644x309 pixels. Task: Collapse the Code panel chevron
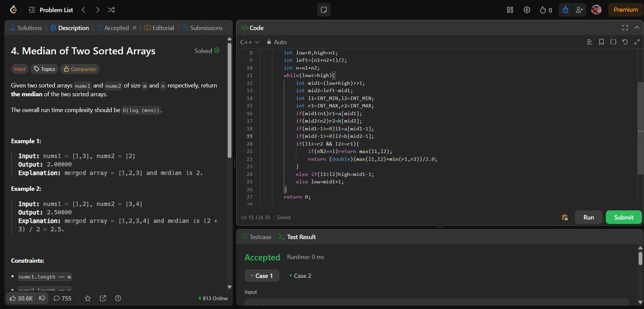click(x=636, y=28)
